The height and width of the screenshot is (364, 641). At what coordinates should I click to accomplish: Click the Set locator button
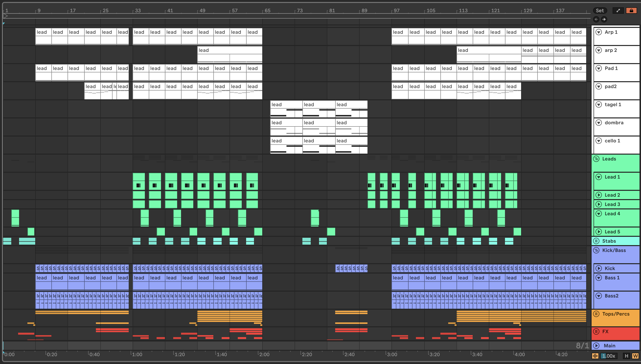click(x=599, y=11)
